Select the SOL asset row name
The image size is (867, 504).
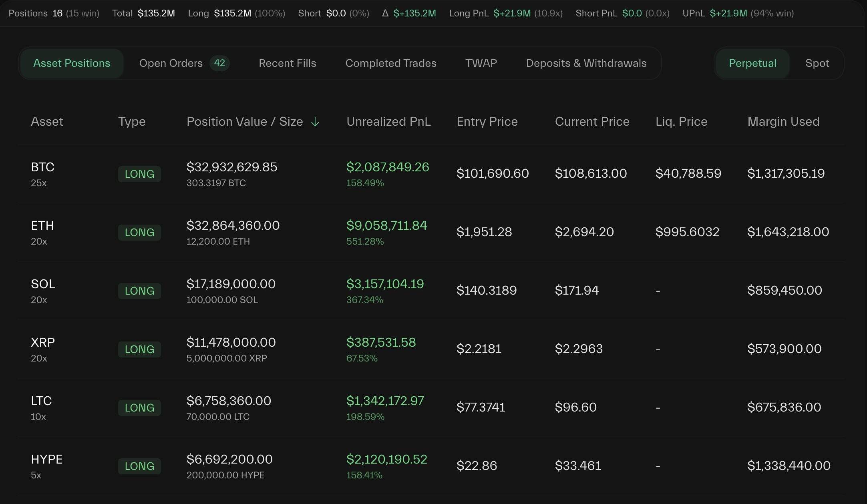tap(43, 284)
